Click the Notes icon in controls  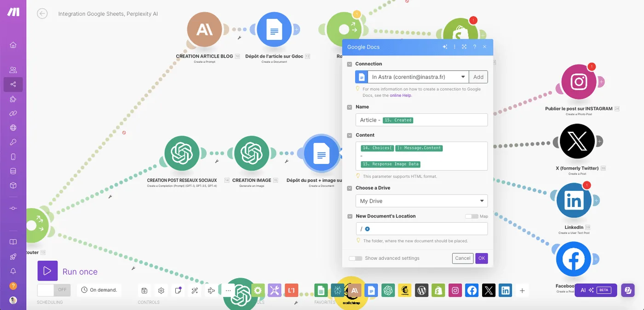click(x=178, y=291)
